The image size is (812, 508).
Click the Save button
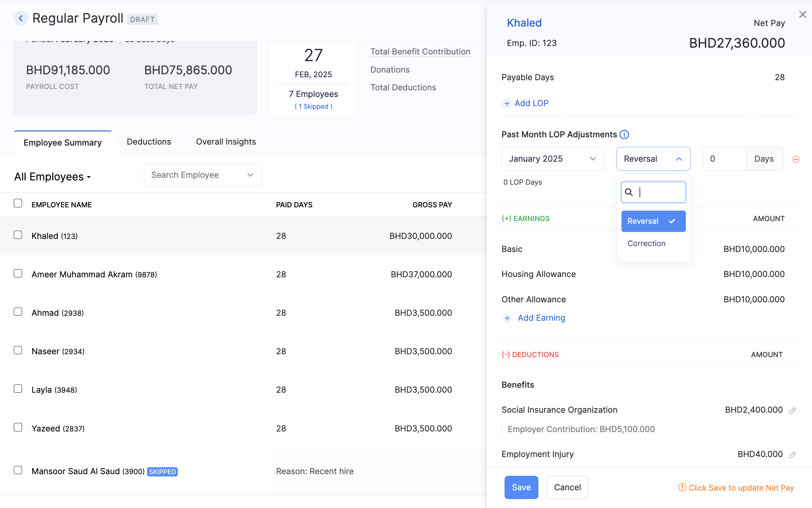point(521,487)
